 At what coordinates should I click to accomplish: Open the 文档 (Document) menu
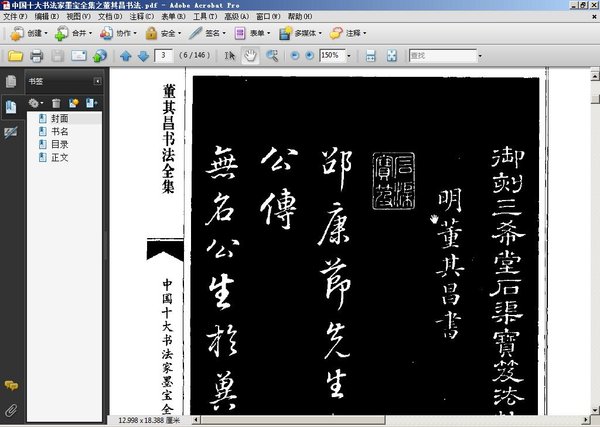110,16
